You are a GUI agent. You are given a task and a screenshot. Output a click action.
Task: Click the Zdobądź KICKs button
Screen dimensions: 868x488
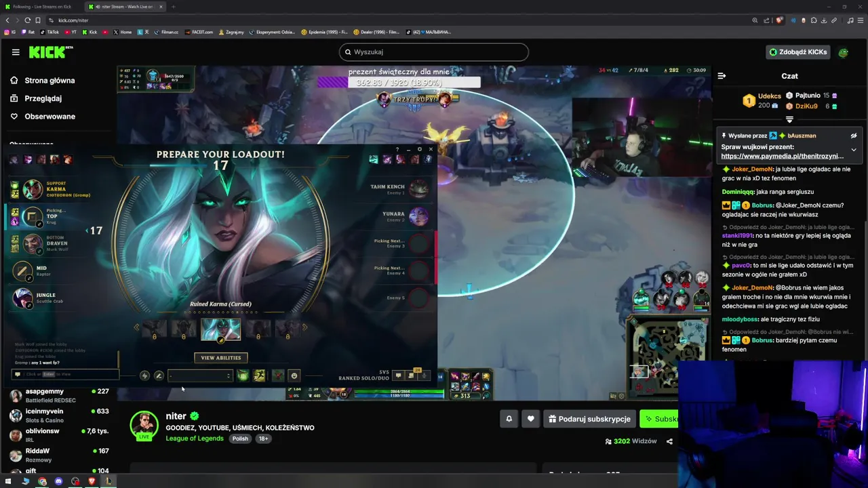(x=797, y=52)
